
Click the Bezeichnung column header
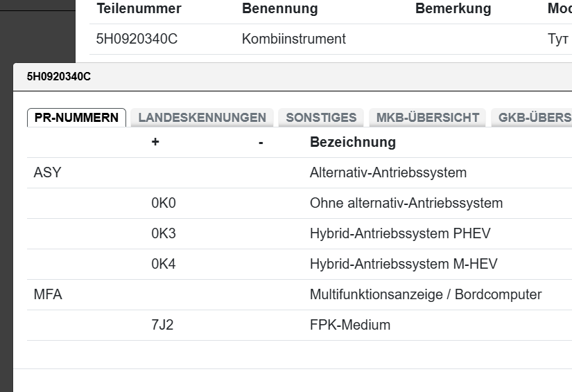(352, 143)
